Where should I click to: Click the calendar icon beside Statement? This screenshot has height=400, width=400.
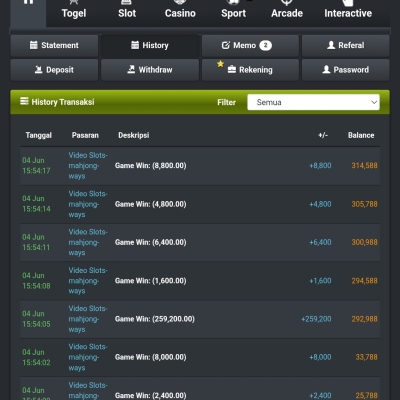tap(34, 45)
